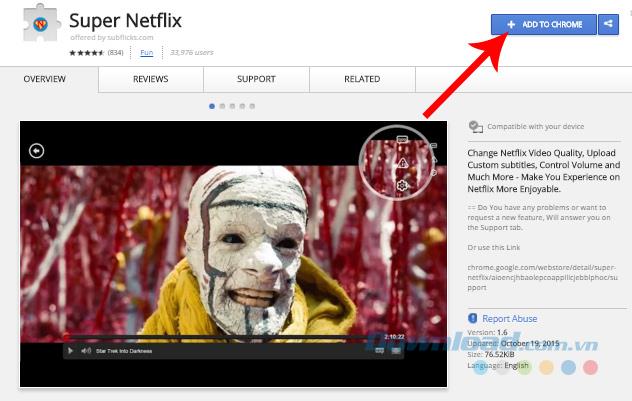Open the Fun category link
Image resolution: width=632 pixels, height=401 pixels.
pyautogui.click(x=146, y=52)
